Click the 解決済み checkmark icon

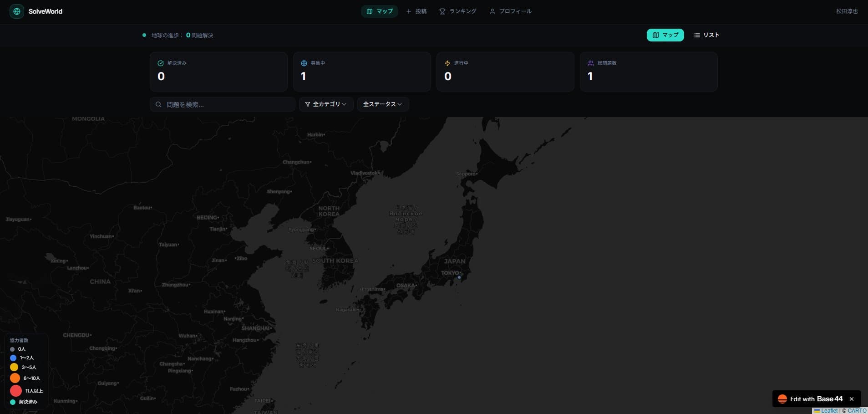[x=161, y=63]
